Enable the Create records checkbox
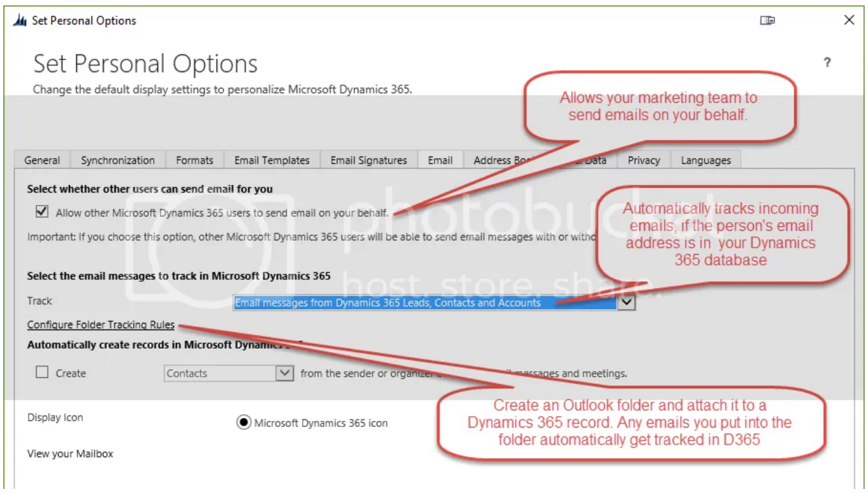868x493 pixels. [x=42, y=372]
